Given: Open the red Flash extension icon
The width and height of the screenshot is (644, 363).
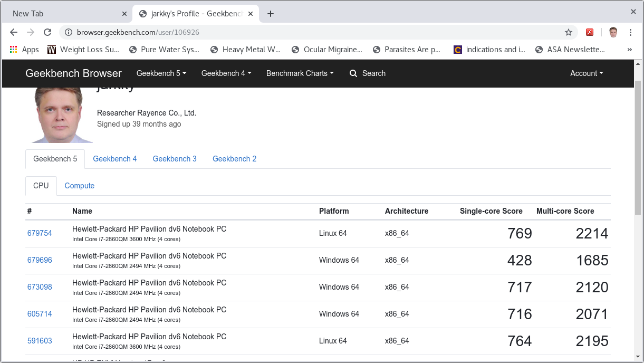Looking at the screenshot, I should (590, 32).
